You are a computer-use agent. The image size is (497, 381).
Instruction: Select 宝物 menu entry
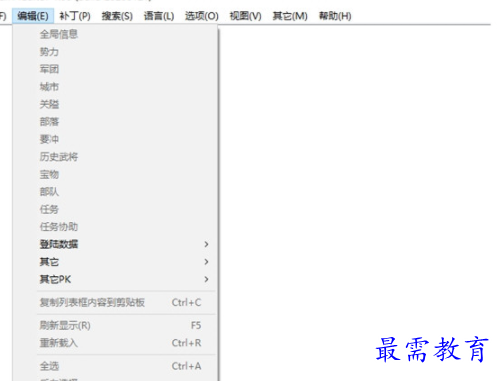(x=115, y=174)
